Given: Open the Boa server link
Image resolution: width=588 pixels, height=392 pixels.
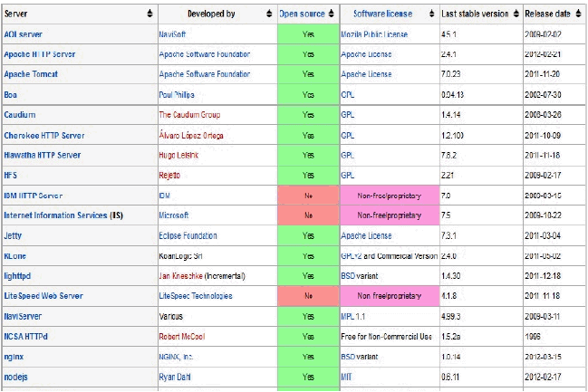Looking at the screenshot, I should (x=11, y=95).
